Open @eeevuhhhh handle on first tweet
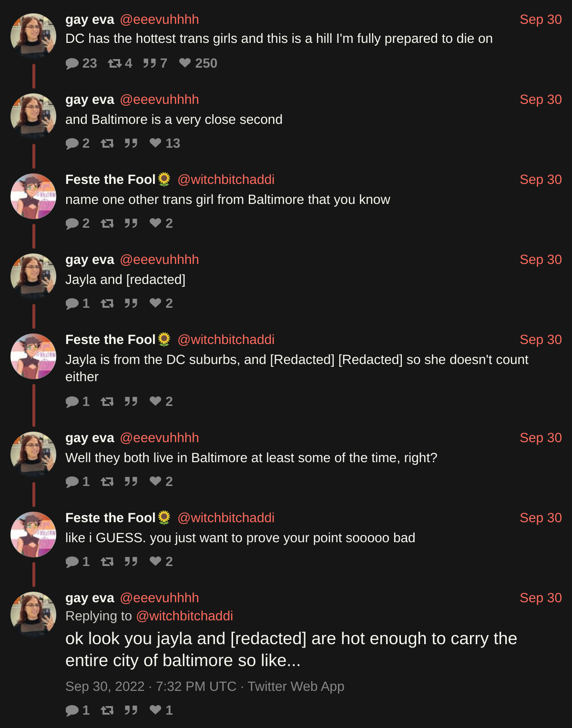Screen dimensions: 572x728 click(x=159, y=20)
